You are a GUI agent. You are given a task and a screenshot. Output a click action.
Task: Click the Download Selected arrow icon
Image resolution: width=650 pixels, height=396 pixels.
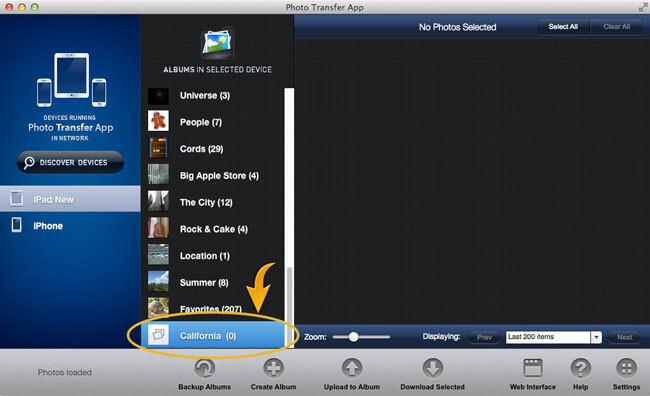point(432,368)
